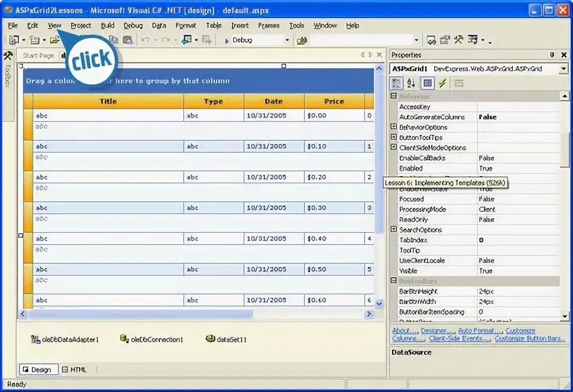Screen dimensions: 573x392
Task: Select the ProcessingMode property row
Action: coord(479,209)
